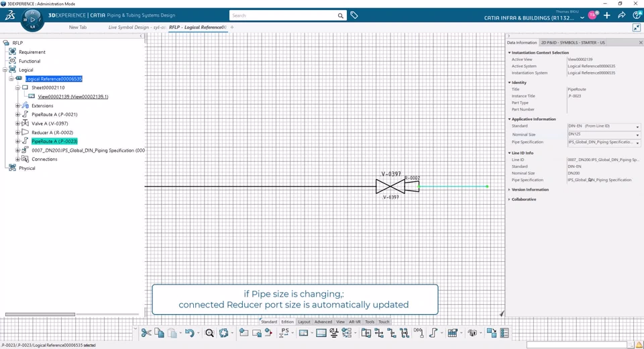
Task: Collapse the Identity section
Action: 509,83
